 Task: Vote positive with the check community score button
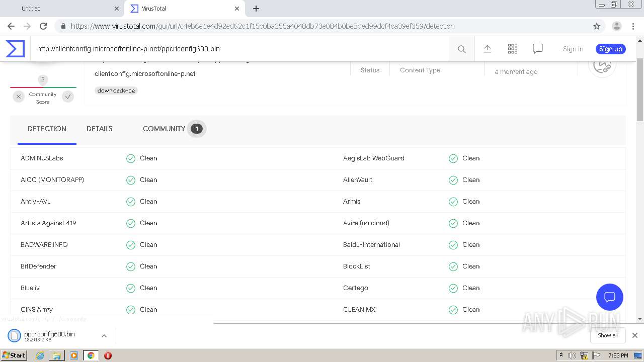68,97
